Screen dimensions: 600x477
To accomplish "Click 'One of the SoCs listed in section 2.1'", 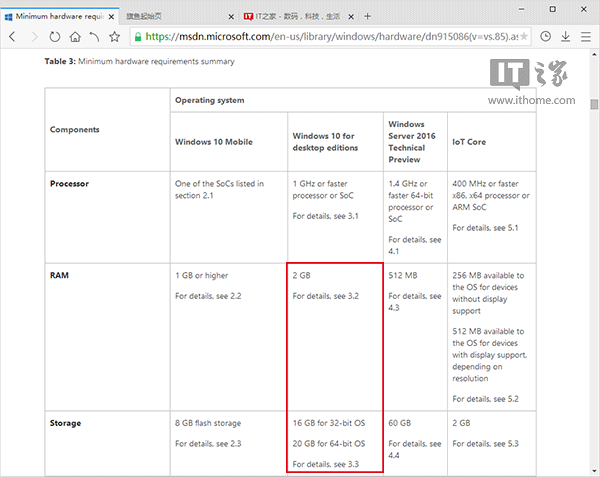I will (219, 189).
